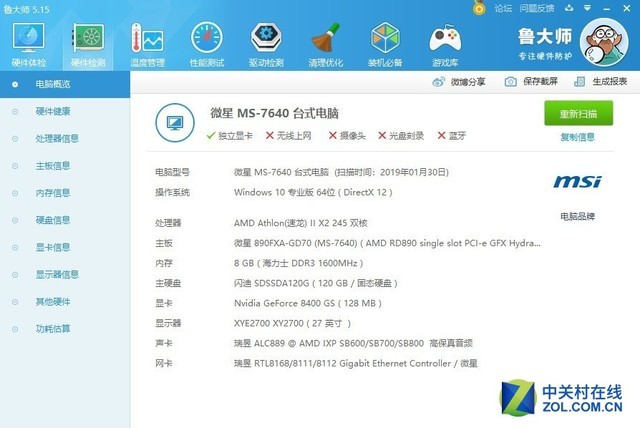This screenshot has height=428, width=640.
Task: Click 光盘刻录 status item
Action: [x=401, y=136]
